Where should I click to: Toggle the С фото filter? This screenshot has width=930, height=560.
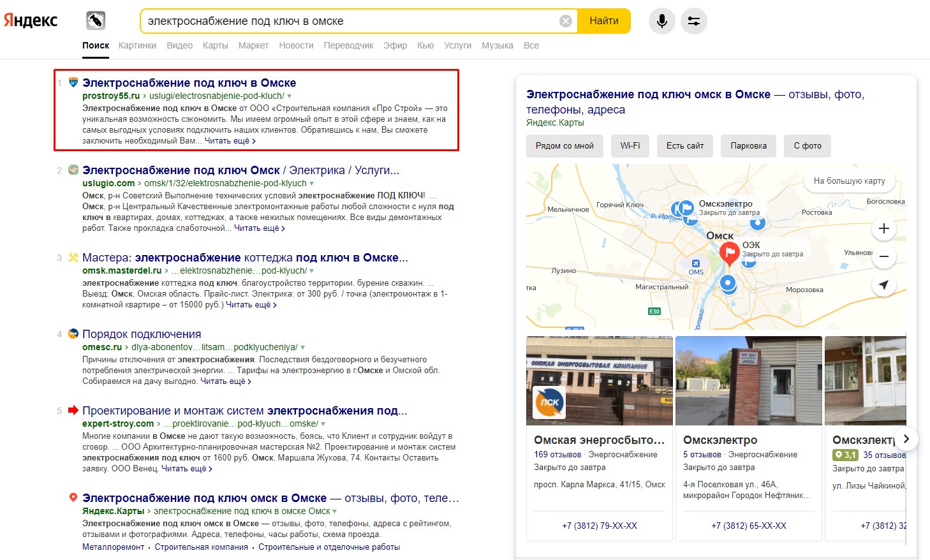(808, 145)
